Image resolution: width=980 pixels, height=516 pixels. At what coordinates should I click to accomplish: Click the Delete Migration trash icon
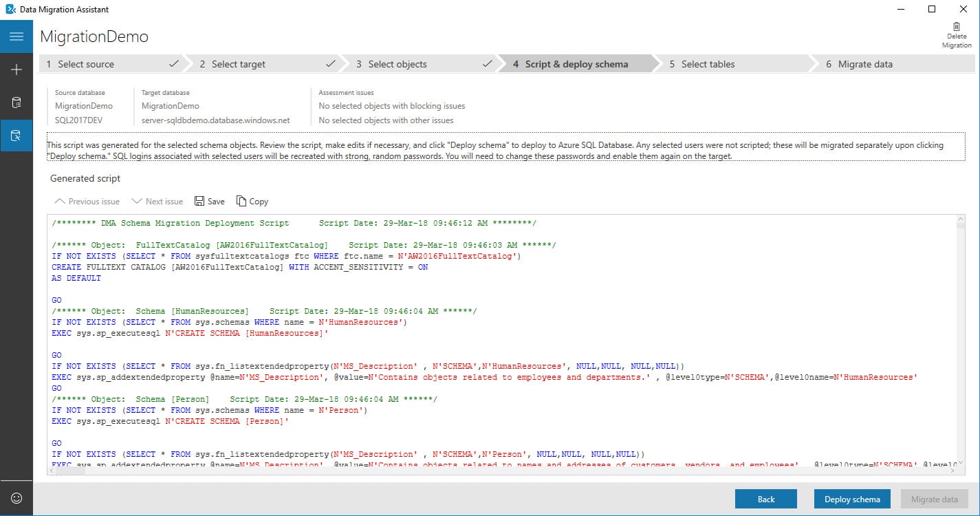[957, 27]
